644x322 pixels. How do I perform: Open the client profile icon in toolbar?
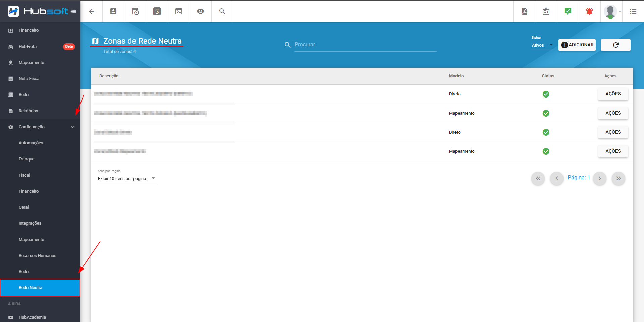[x=113, y=11]
